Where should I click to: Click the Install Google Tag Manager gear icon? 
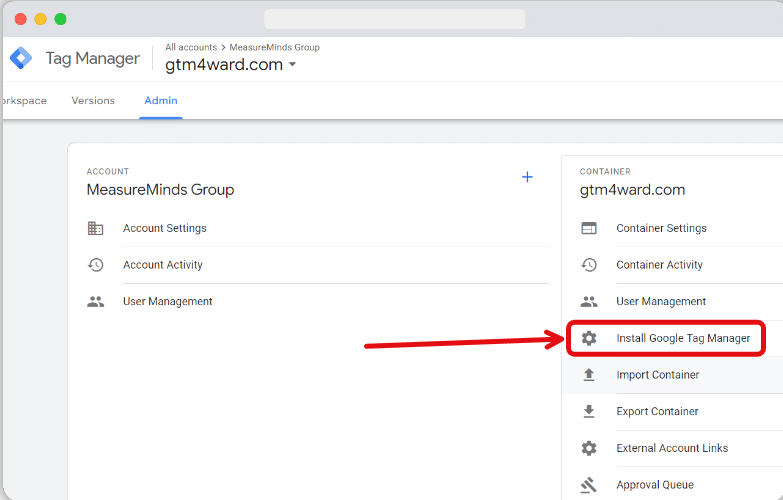pyautogui.click(x=589, y=338)
